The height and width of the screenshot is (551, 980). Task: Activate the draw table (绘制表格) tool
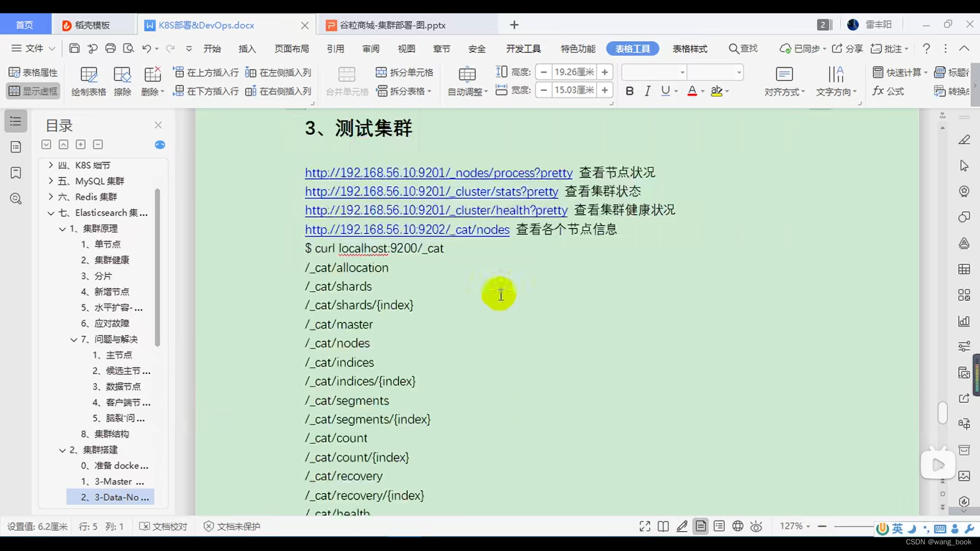point(88,81)
